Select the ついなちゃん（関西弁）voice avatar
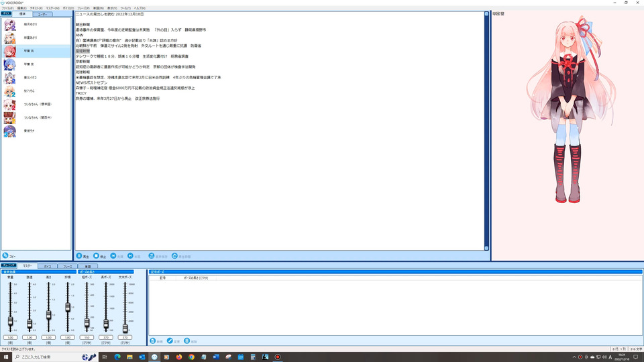The width and height of the screenshot is (644, 362). (10, 118)
